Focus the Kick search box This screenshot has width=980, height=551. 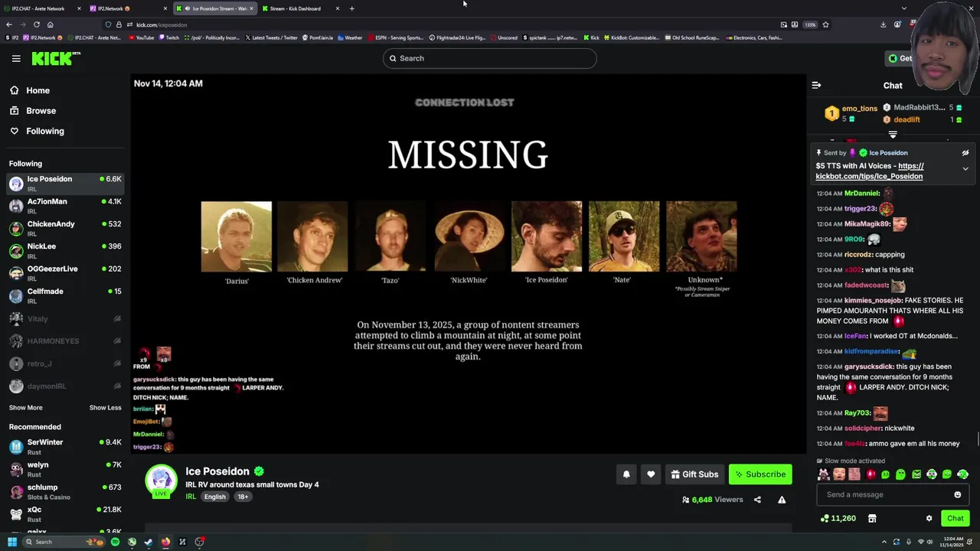click(489, 58)
